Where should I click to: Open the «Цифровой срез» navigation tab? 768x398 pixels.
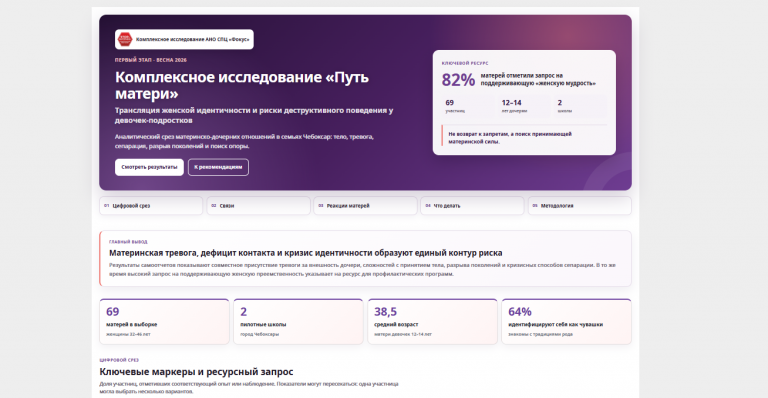[x=151, y=206]
